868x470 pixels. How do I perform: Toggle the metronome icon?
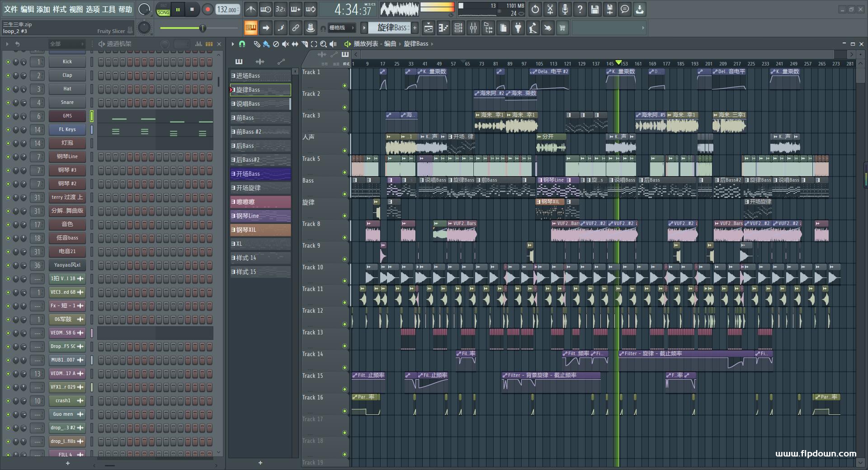click(x=250, y=9)
